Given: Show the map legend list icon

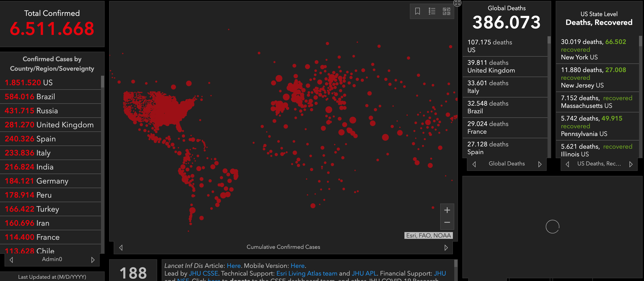Looking at the screenshot, I should (x=432, y=11).
